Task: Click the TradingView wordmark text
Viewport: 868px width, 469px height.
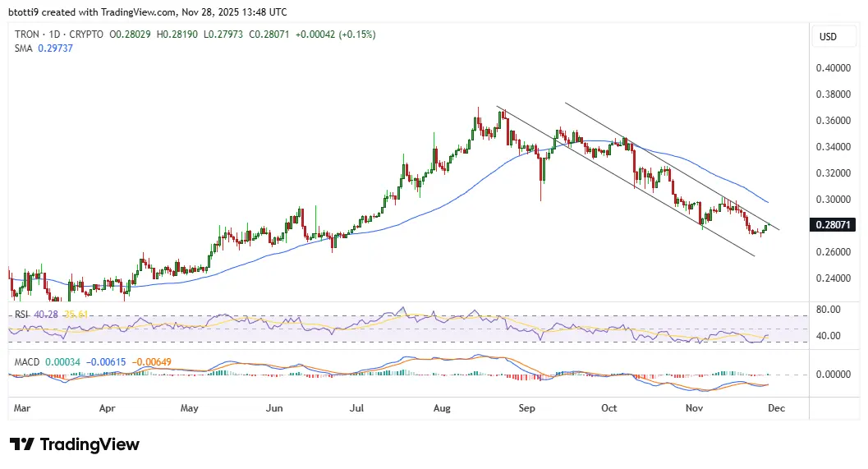Action: [x=90, y=444]
